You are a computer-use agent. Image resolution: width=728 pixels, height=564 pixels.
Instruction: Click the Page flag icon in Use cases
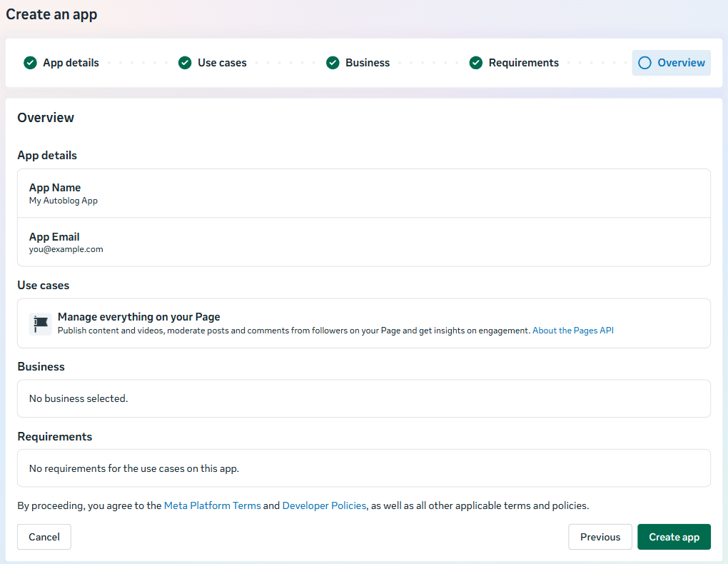pos(41,323)
